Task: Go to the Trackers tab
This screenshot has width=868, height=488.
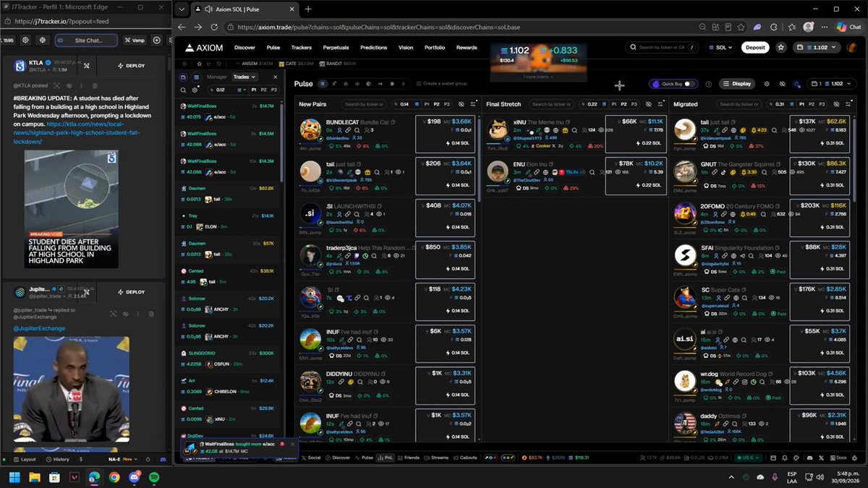Action: pos(301,48)
